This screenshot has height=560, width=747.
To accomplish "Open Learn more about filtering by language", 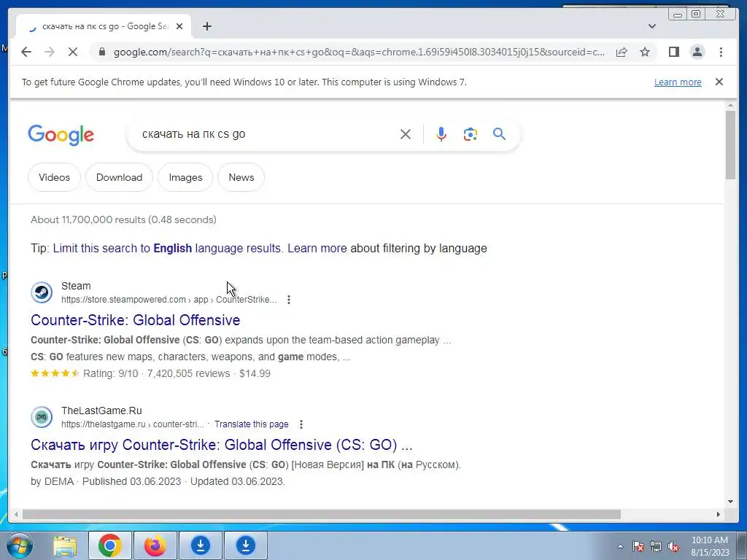I will (317, 248).
